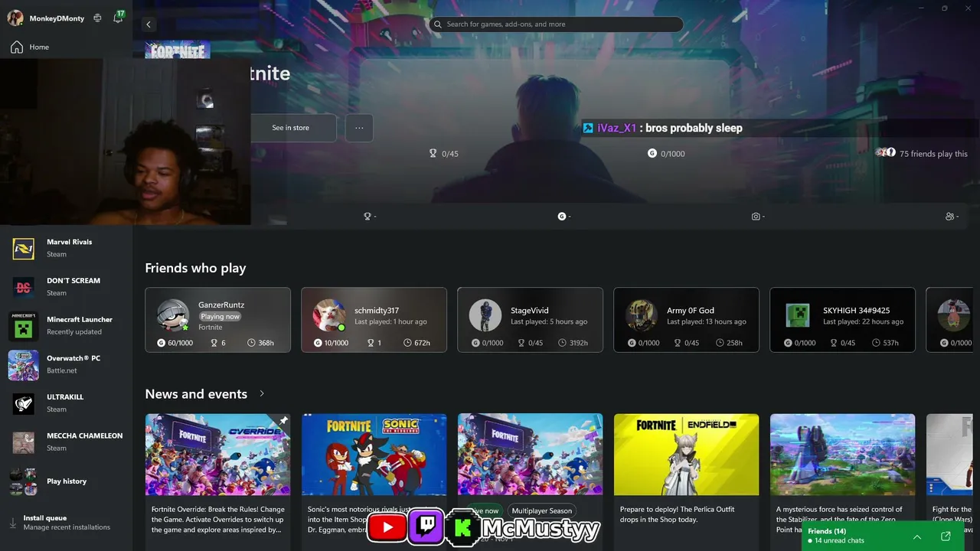This screenshot has height=551, width=980.
Task: Open Marvel Rivals in the sidebar
Action: point(66,248)
